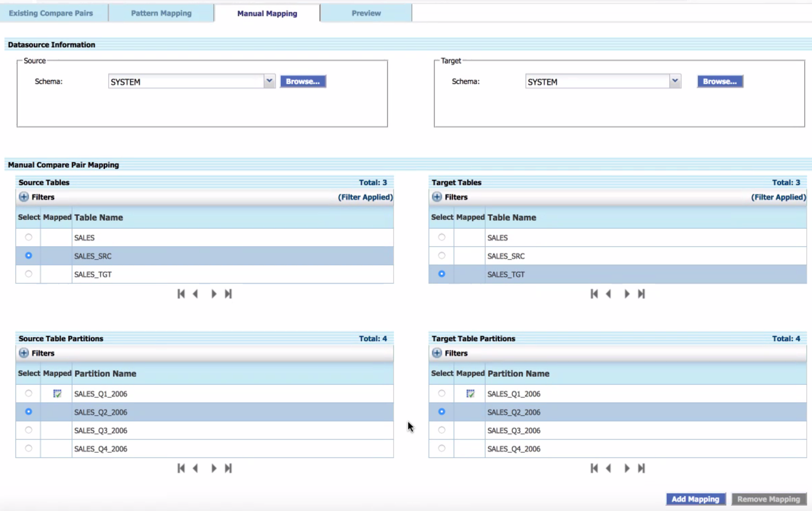Image resolution: width=812 pixels, height=511 pixels.
Task: Open the Pattern Mapping tab
Action: tap(161, 13)
